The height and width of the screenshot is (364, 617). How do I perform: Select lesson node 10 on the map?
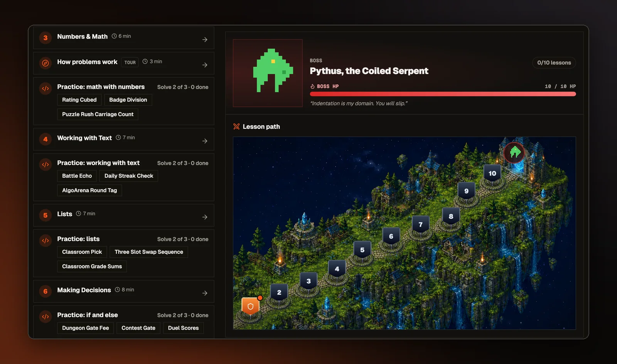(x=492, y=174)
